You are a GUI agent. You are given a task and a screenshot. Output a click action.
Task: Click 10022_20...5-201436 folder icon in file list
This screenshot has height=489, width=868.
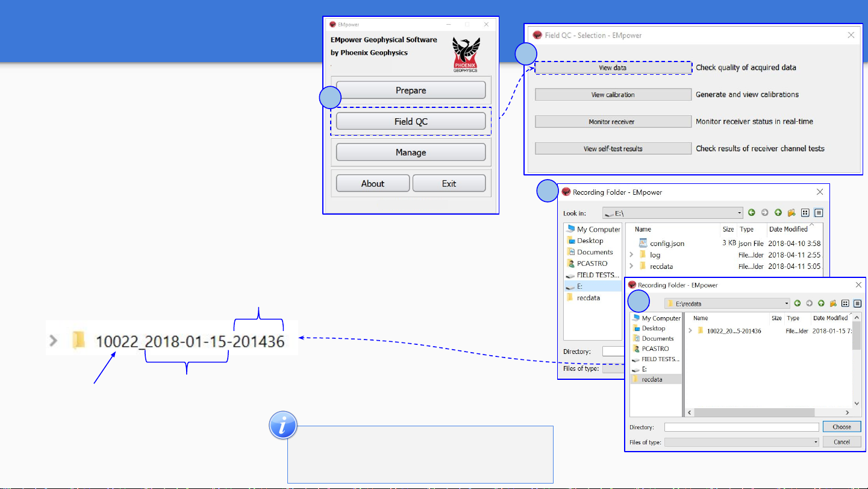point(701,330)
